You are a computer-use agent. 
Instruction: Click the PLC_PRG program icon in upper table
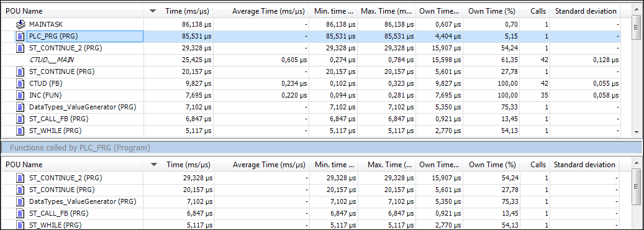point(20,36)
